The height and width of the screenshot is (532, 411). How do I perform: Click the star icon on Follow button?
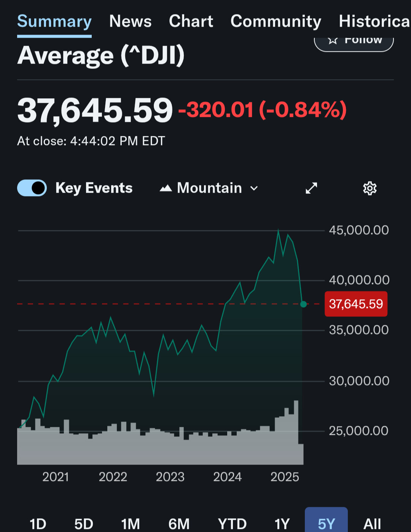pos(333,40)
